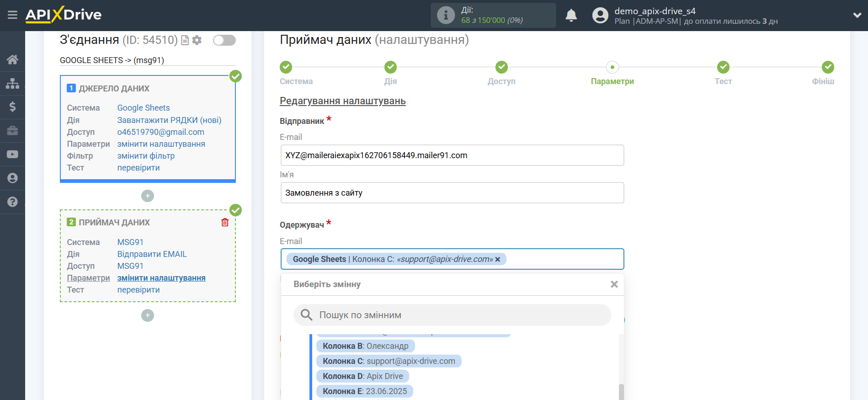Click перевірити in data source block
Viewport: 868px width, 400px height.
tap(138, 168)
